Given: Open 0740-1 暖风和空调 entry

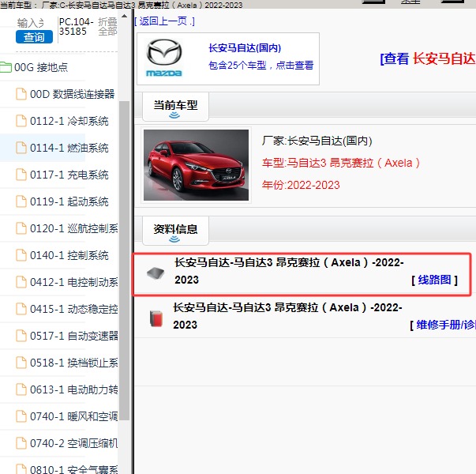Looking at the screenshot, I should pos(73,416).
